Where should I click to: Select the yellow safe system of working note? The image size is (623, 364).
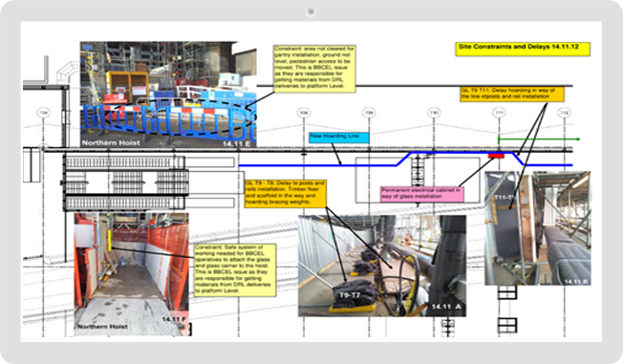(x=234, y=270)
